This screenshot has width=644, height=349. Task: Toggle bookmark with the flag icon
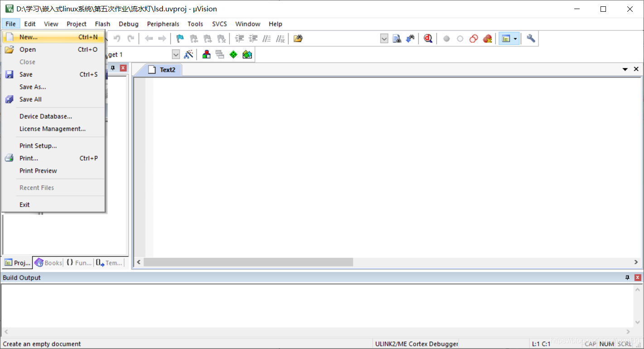point(180,39)
